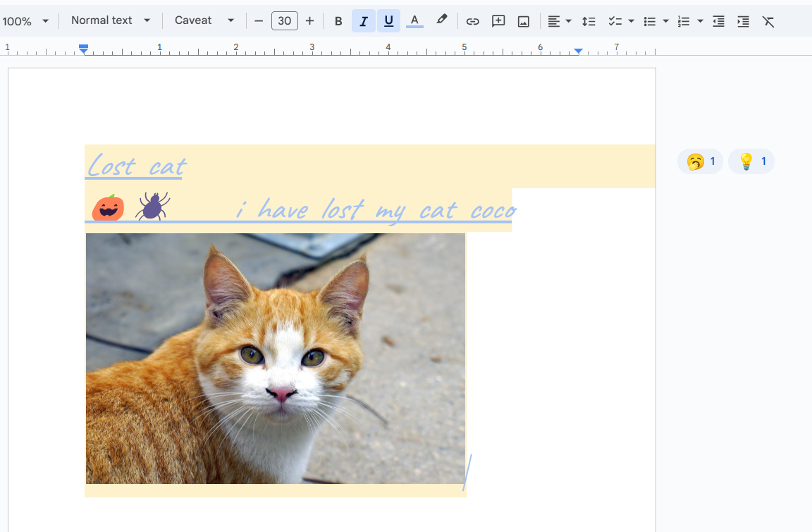This screenshot has width=812, height=532.
Task: Open the highlight color marker tool
Action: (441, 20)
